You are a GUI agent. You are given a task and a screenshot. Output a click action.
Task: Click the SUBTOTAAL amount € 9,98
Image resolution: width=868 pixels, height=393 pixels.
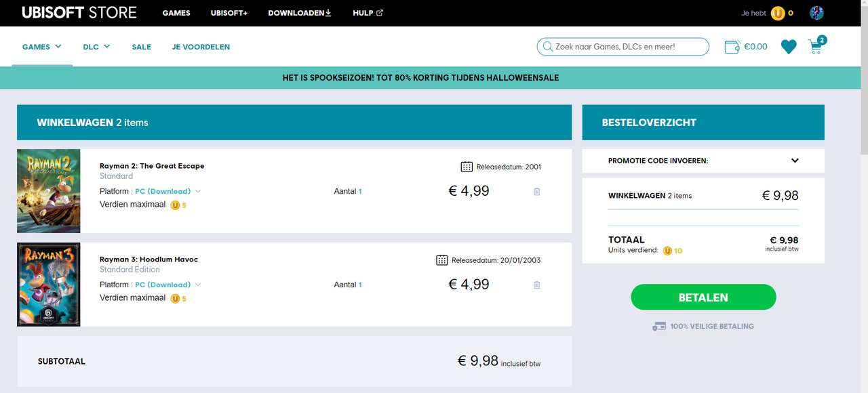point(478,361)
